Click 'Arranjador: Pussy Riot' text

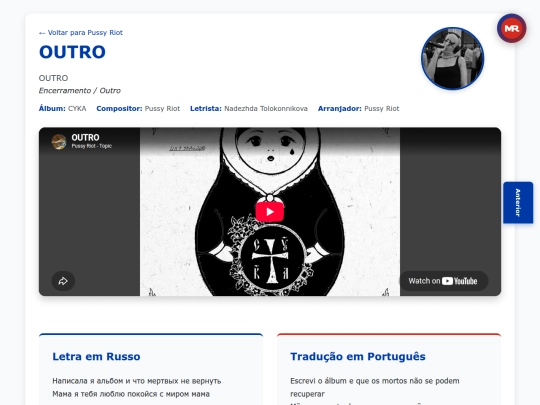click(359, 108)
